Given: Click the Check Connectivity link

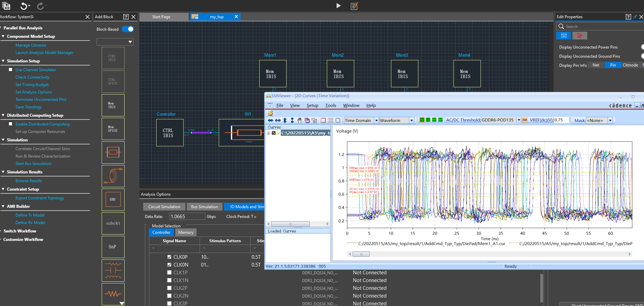Looking at the screenshot, I should pyautogui.click(x=32, y=77).
